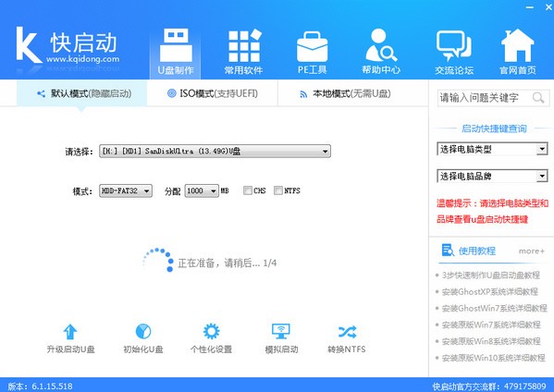Switch to ISO模式(支持UEFI) tab

[213, 93]
